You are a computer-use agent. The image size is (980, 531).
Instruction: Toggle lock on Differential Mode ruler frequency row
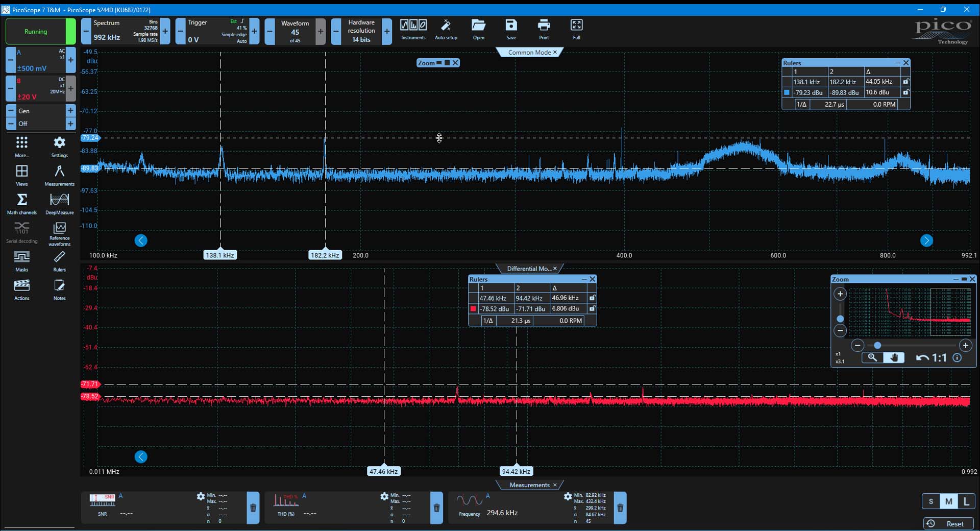click(x=592, y=298)
